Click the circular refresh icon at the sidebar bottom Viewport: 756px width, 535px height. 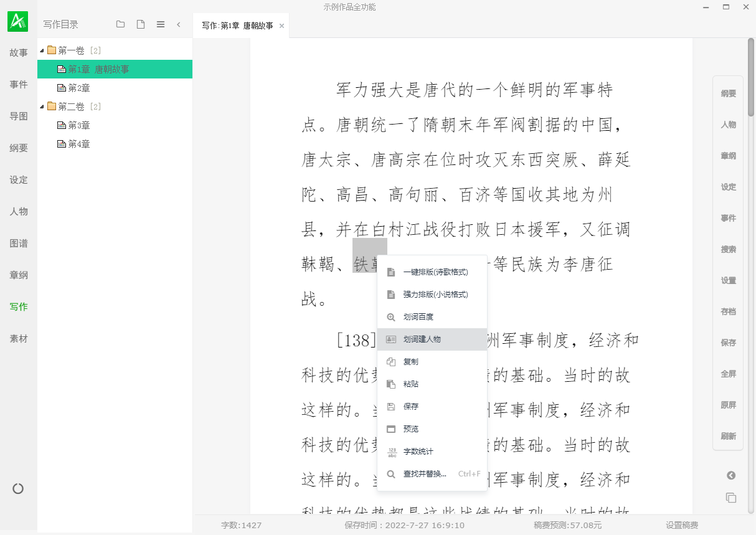18,489
